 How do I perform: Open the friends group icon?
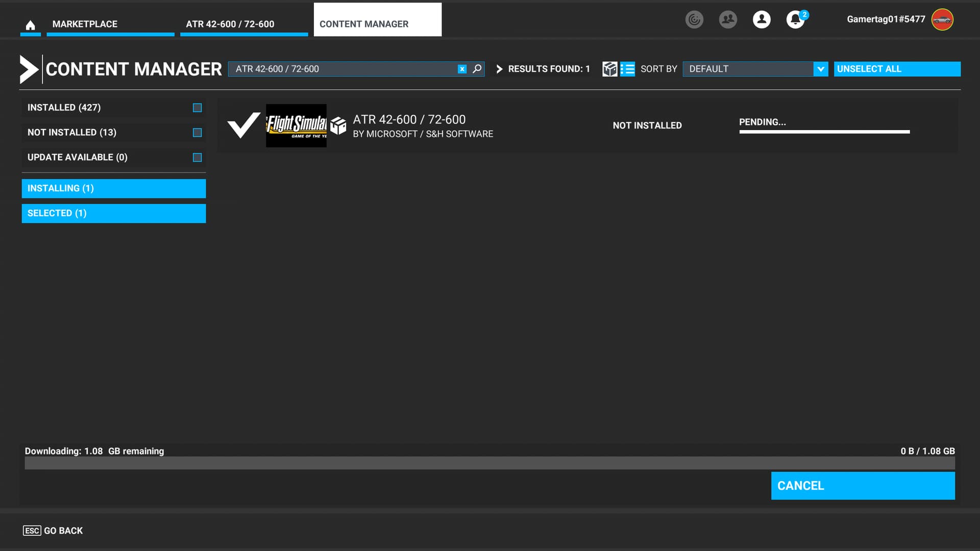[728, 20]
